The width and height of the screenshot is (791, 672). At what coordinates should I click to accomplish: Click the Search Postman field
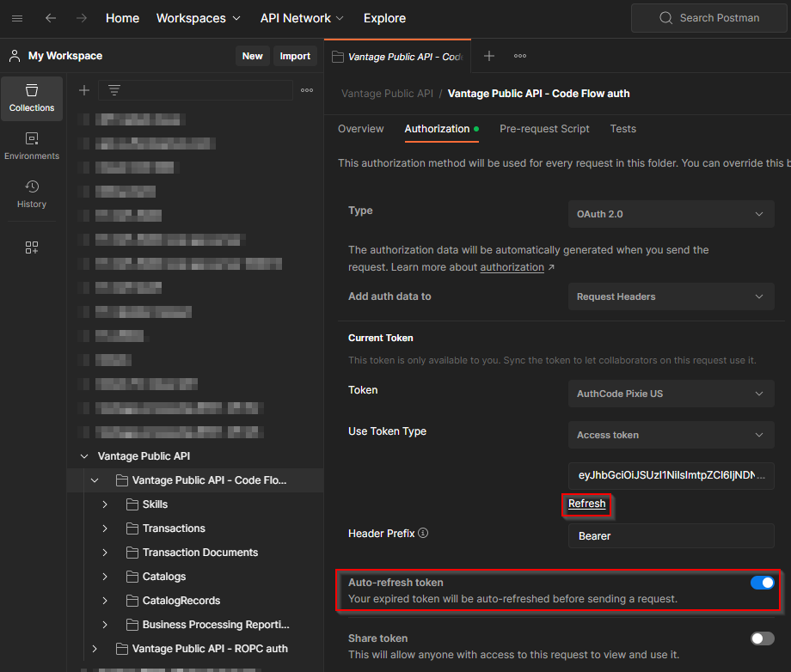709,18
